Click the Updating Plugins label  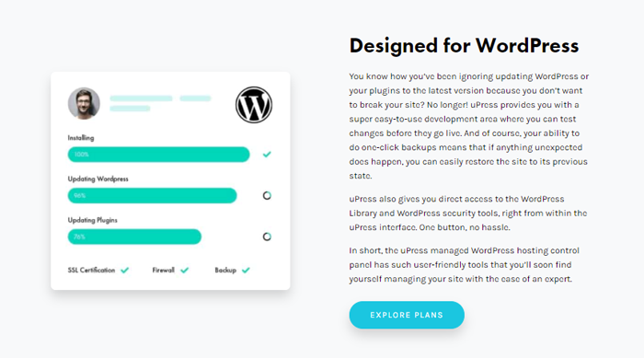coord(92,220)
